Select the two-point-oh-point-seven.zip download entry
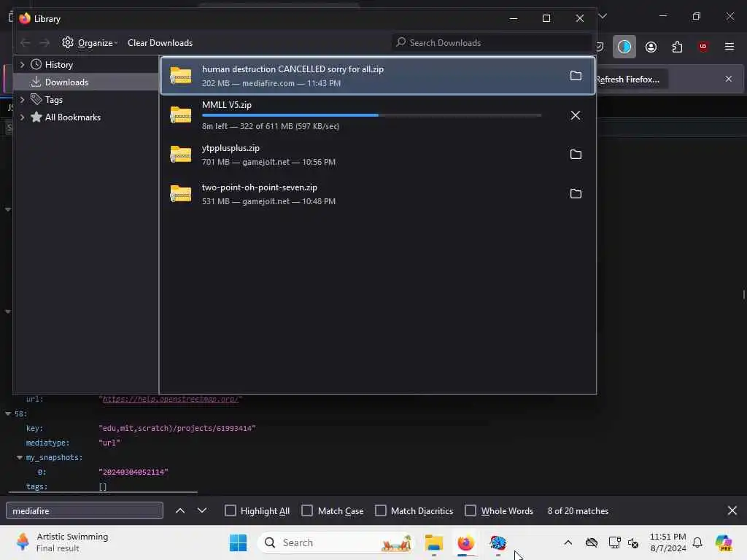 pos(377,194)
